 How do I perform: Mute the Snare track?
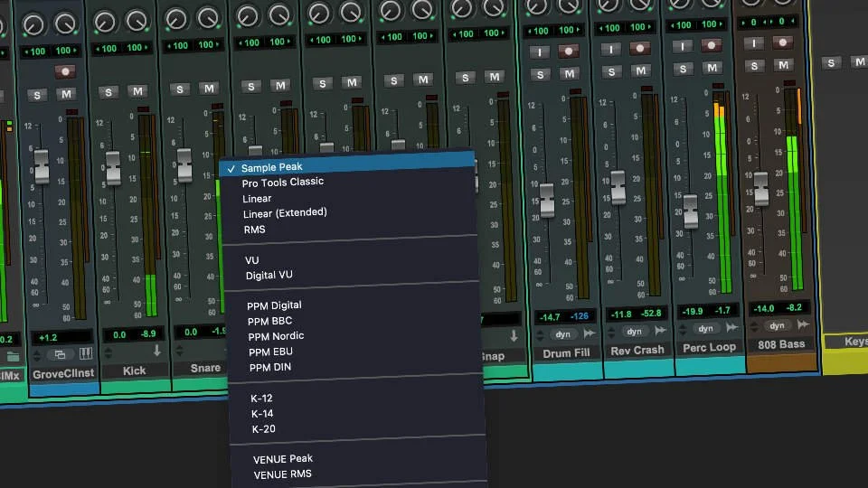(209, 88)
